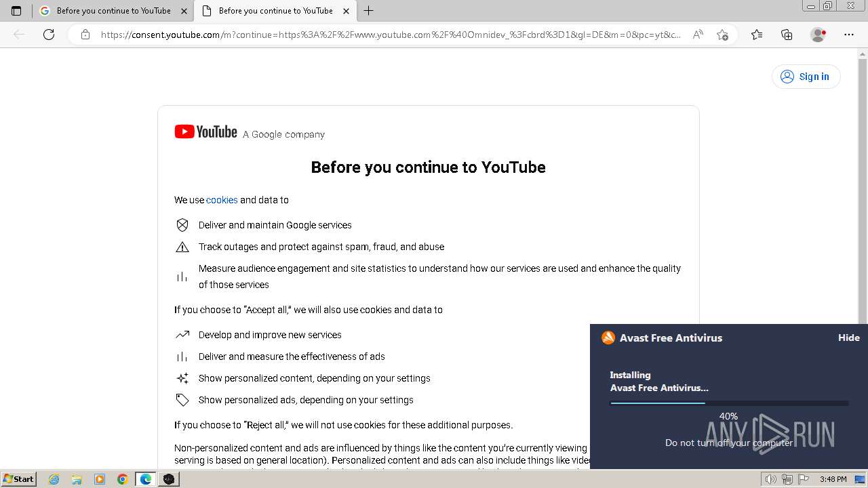Open volume control in system tray

(770, 479)
